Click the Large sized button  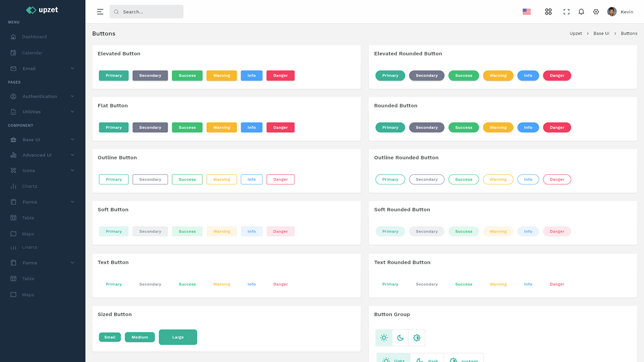(178, 337)
